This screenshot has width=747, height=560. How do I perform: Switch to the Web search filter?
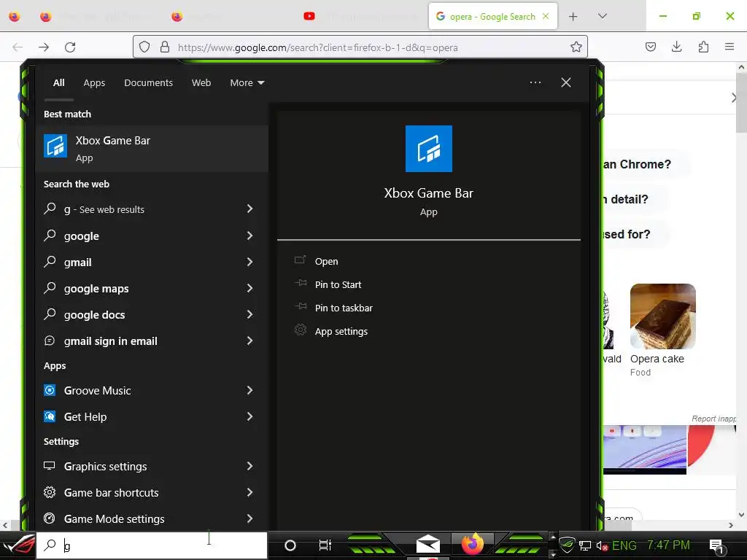coord(201,83)
